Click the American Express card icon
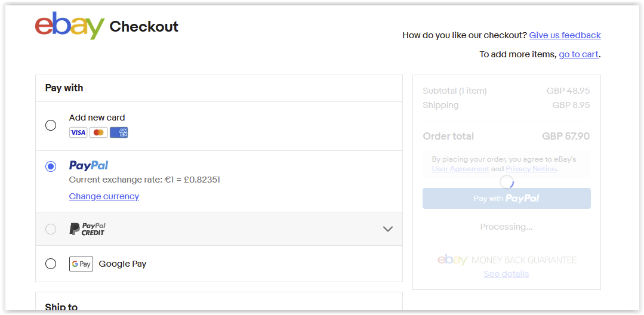 coord(119,132)
